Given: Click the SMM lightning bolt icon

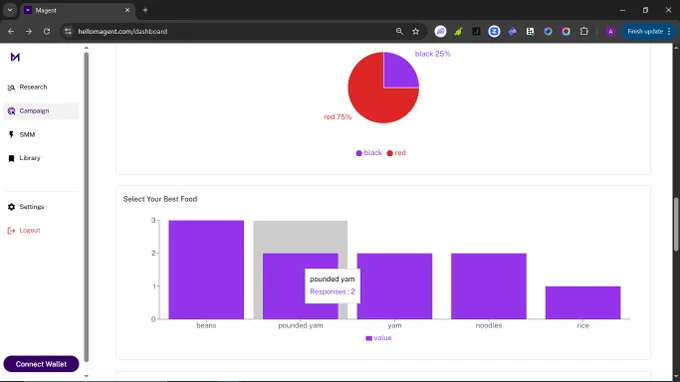Looking at the screenshot, I should coord(11,135).
